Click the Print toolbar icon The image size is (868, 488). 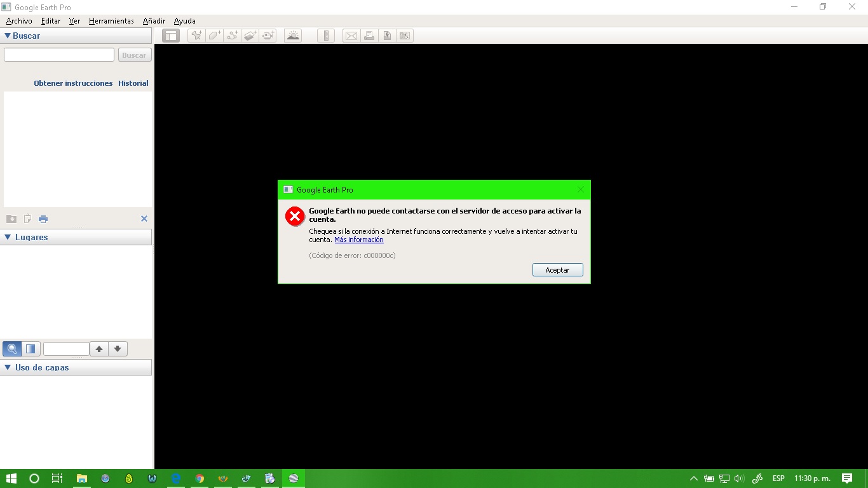[x=369, y=36]
